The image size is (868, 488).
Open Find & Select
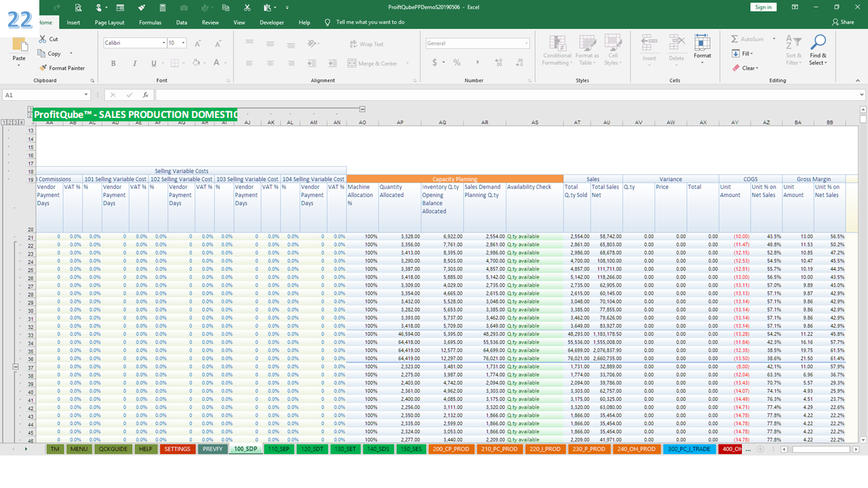pyautogui.click(x=818, y=51)
